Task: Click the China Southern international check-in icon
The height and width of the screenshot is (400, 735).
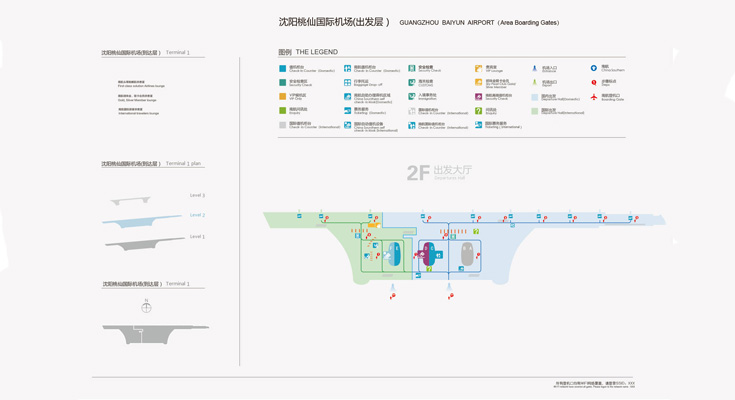Action: tap(412, 125)
